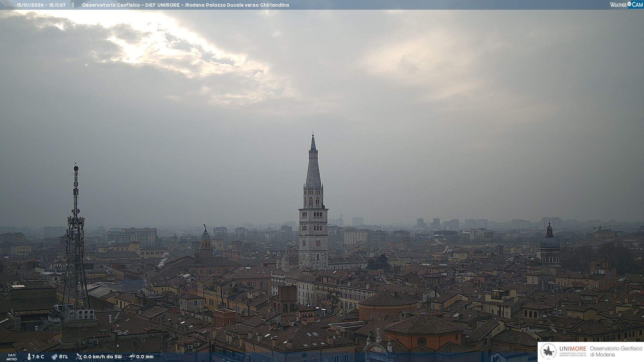Click the wind anemometer icon
This screenshot has height=362, width=644.
click(79, 357)
